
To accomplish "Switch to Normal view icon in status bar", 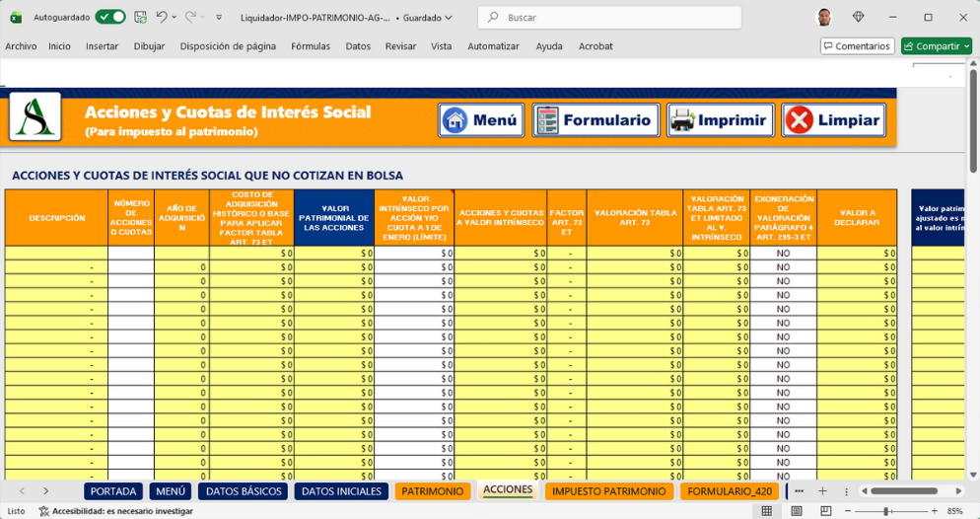I will click(767, 511).
